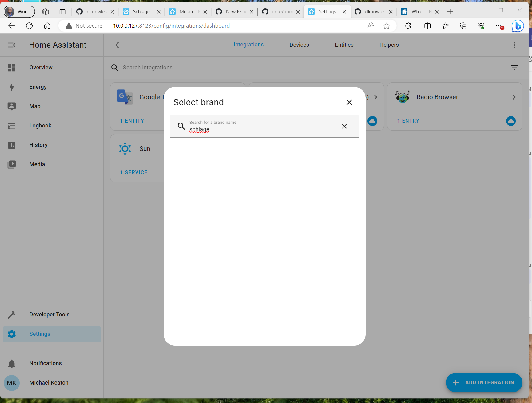Open the Logbook via its list icon

point(12,126)
